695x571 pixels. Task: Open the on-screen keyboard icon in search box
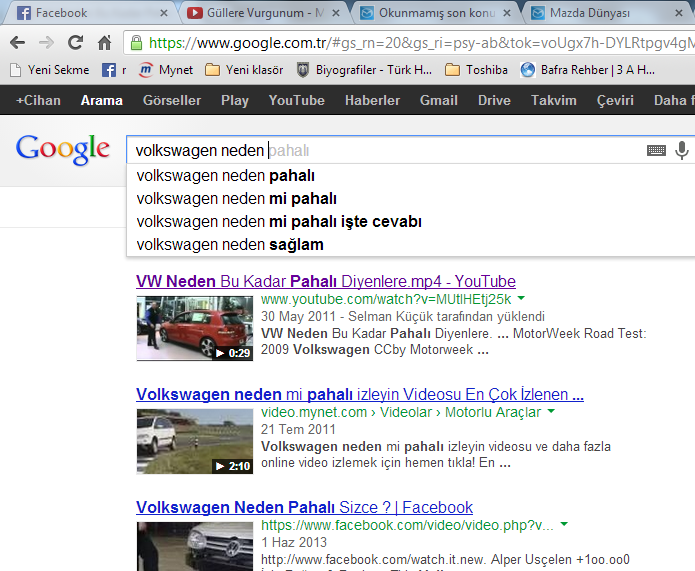point(656,150)
